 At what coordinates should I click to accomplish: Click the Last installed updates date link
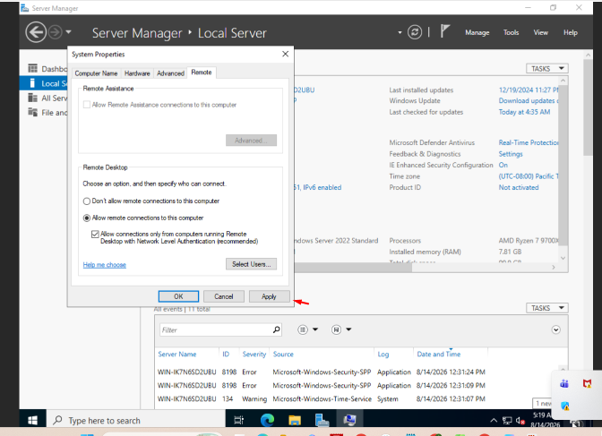pyautogui.click(x=528, y=90)
